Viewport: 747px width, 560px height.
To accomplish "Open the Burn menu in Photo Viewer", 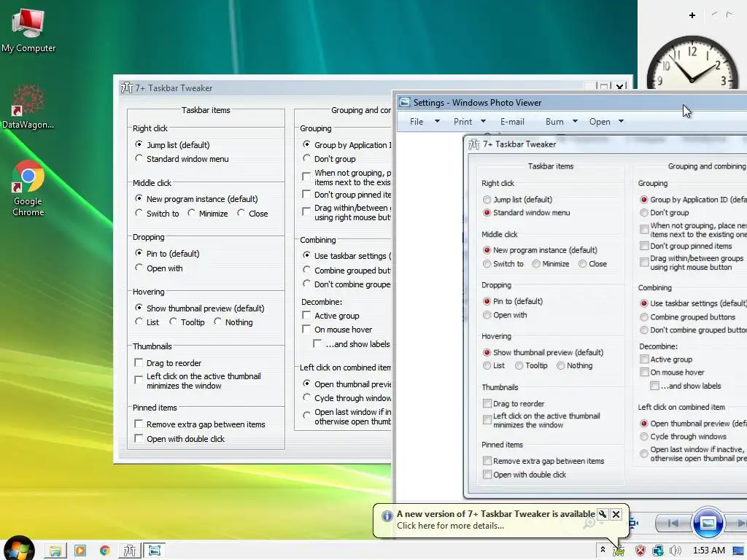I will pyautogui.click(x=554, y=122).
